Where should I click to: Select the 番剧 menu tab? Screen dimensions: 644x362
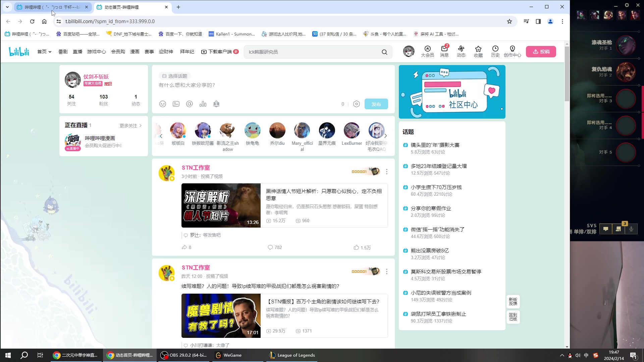point(63,52)
